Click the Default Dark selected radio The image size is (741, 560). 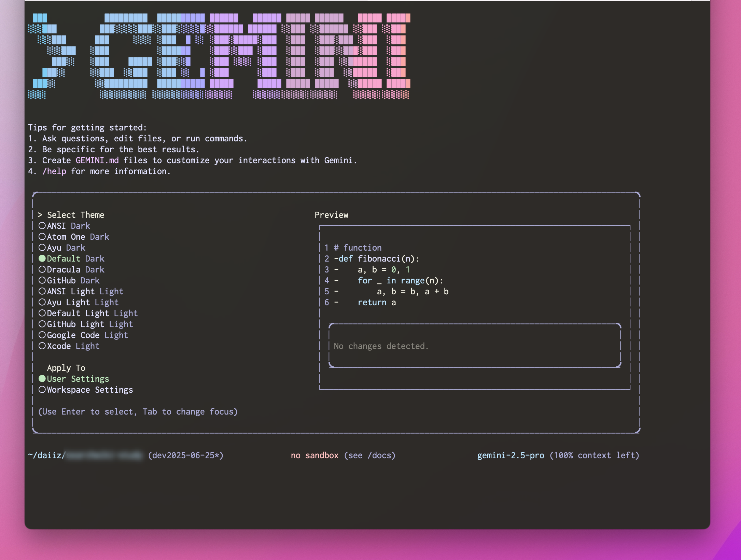(x=42, y=258)
